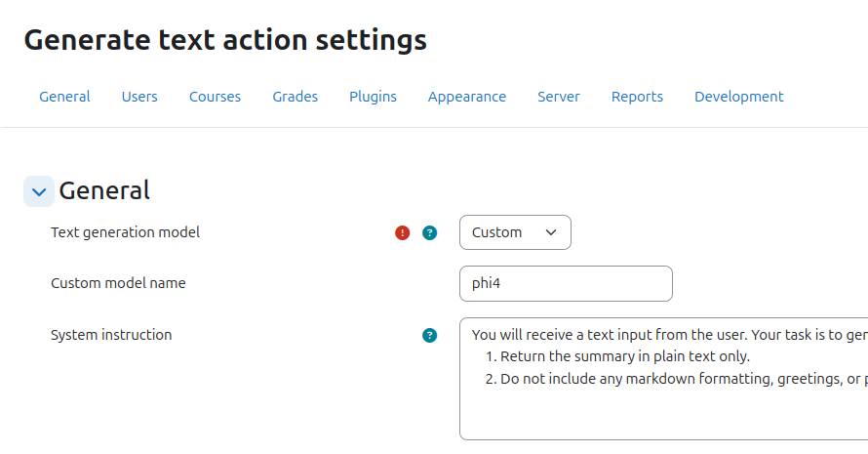
Task: Switch to the General navigation tab
Action: tap(64, 97)
